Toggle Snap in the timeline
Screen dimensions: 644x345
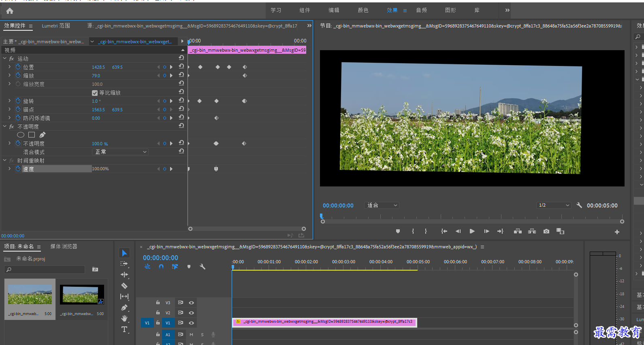pos(161,267)
